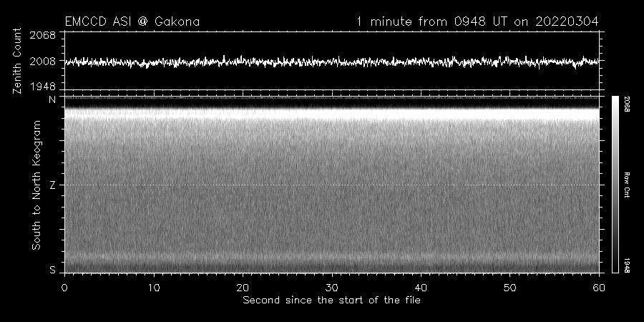Click the bright white band near keogram north
This screenshot has width=644, height=322.
click(x=331, y=113)
